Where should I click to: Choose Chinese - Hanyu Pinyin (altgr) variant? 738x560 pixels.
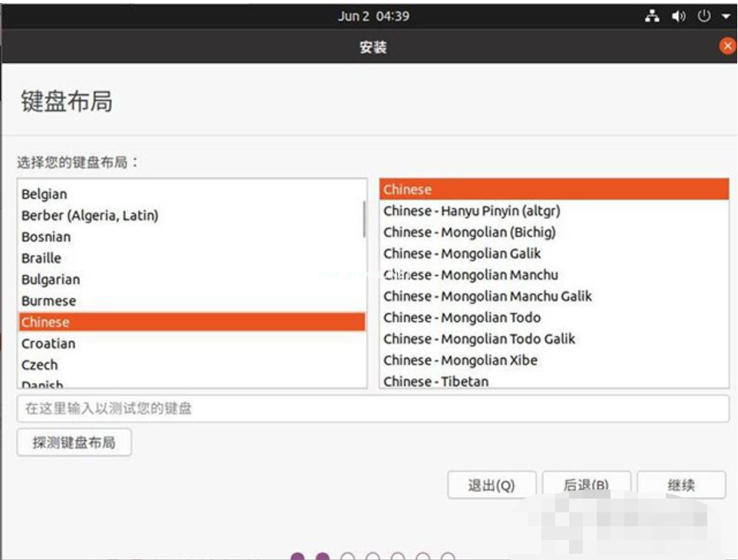472,210
